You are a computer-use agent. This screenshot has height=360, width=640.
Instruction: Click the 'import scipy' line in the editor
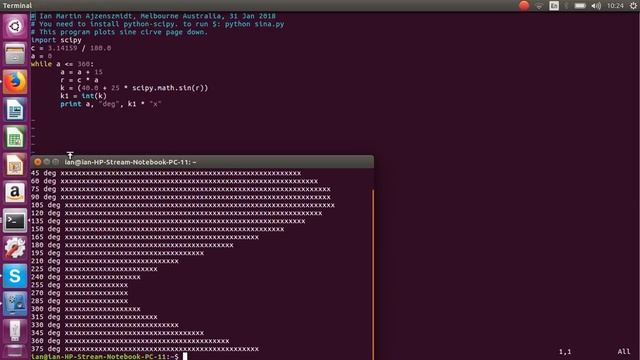[x=56, y=40]
